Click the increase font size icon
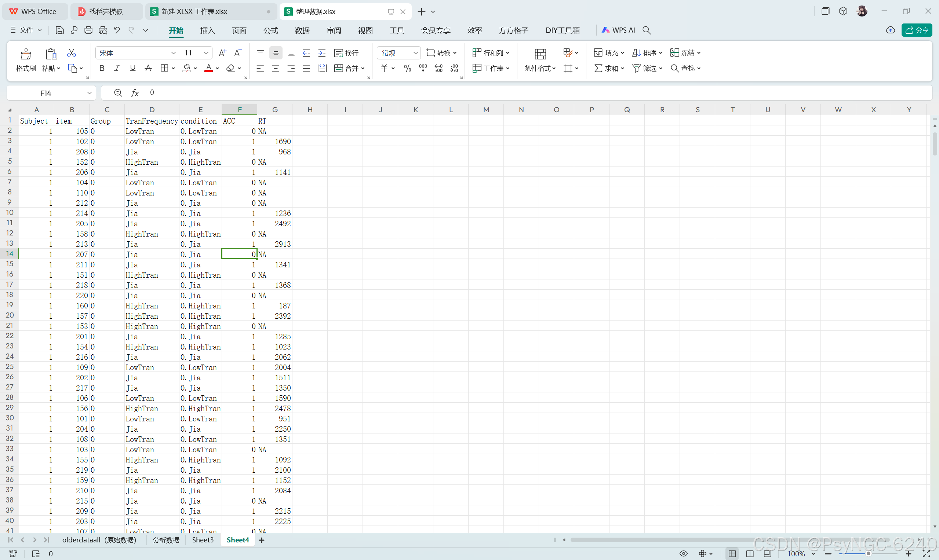 222,53
